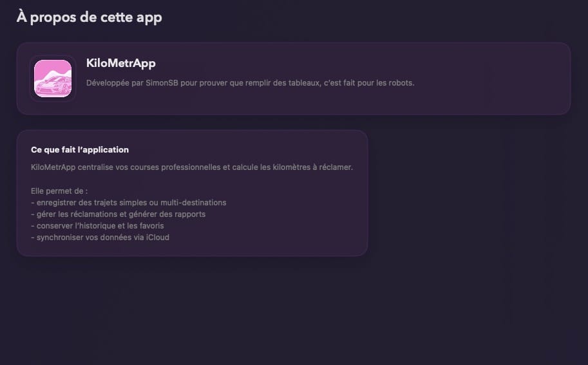Click the word "favoris" in the list
This screenshot has height=365, width=588.
pyautogui.click(x=151, y=226)
